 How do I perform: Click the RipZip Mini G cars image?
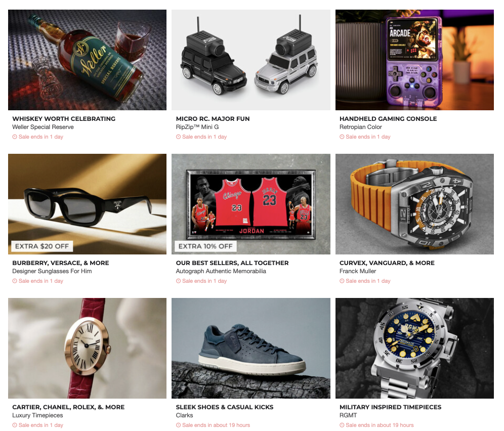[x=250, y=60]
